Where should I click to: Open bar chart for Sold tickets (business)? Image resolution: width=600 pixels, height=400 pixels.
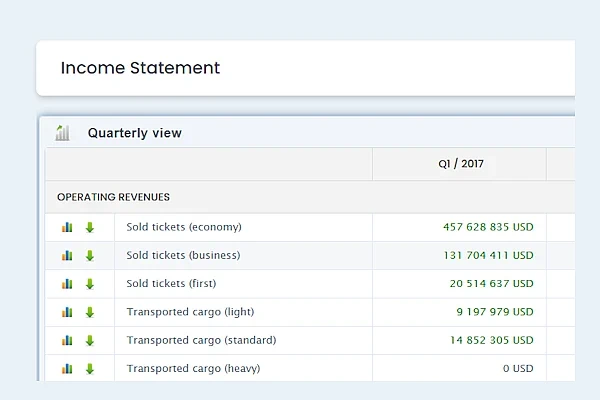click(67, 256)
